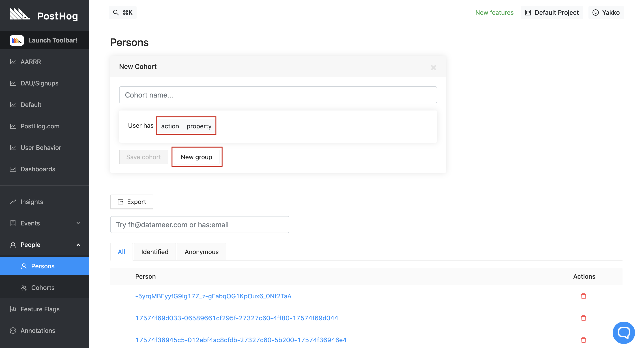Select the action option for User has
Image resolution: width=644 pixels, height=348 pixels.
coord(170,126)
